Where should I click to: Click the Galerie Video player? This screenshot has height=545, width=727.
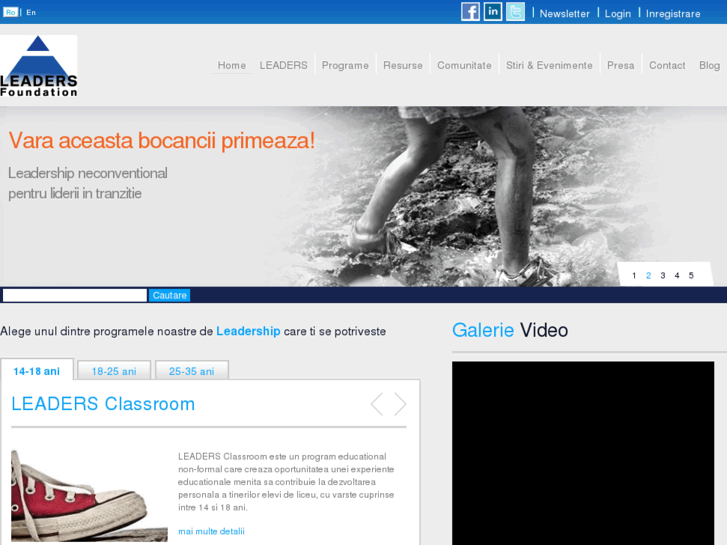click(583, 453)
